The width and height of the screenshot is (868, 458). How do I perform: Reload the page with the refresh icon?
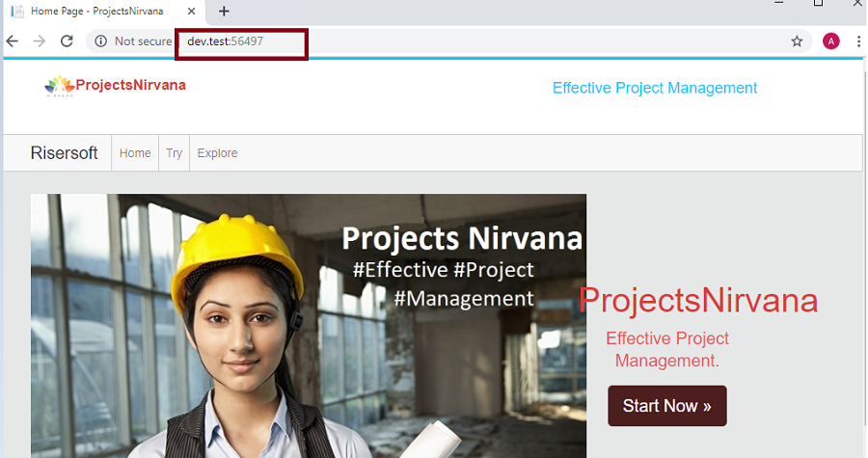click(x=67, y=40)
